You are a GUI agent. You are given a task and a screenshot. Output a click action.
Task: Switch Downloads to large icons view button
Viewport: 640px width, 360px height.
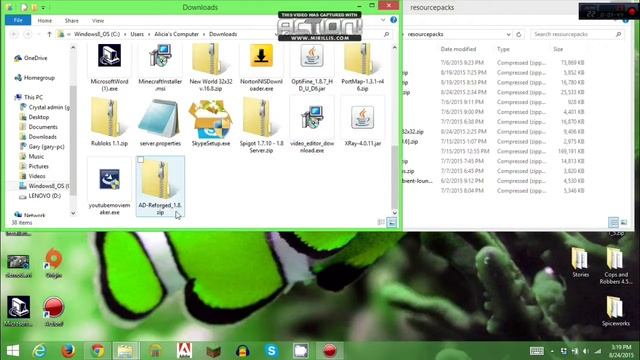[x=391, y=222]
